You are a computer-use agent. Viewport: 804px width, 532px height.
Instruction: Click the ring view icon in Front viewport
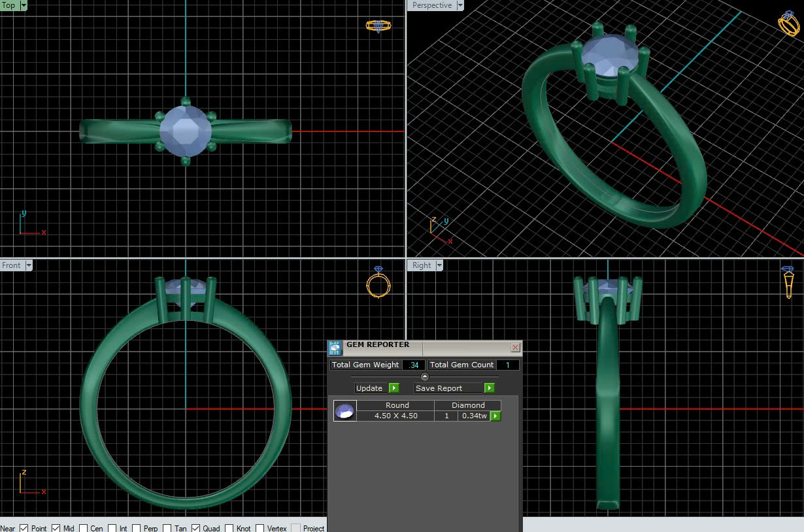point(378,282)
